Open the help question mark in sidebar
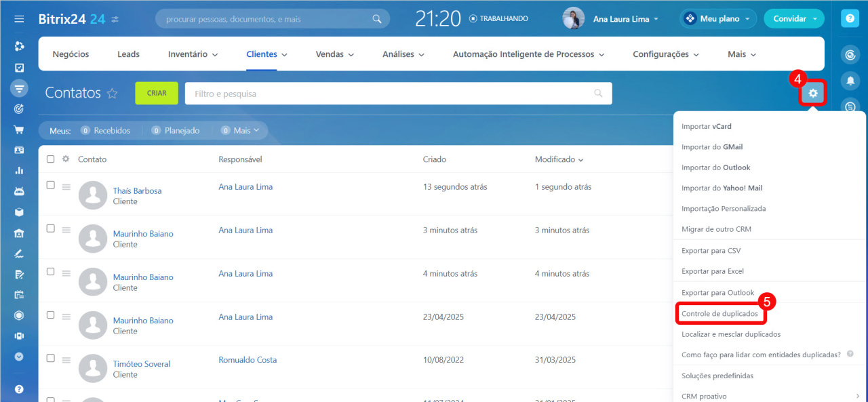This screenshot has height=402, width=868. [19, 389]
